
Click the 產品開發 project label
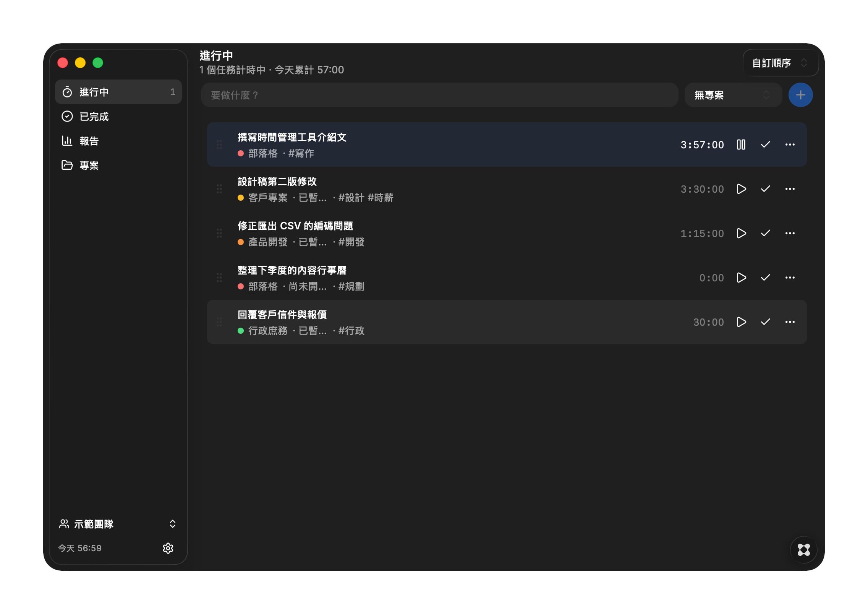(268, 242)
